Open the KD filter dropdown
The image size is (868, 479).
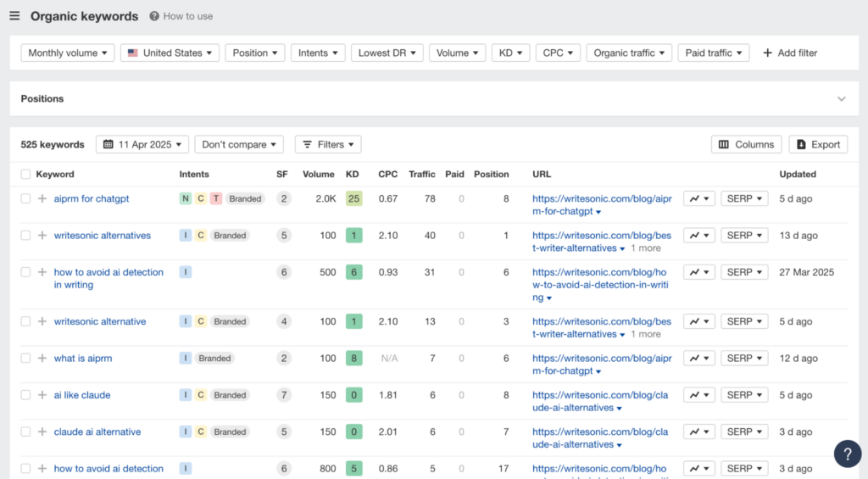click(x=510, y=53)
